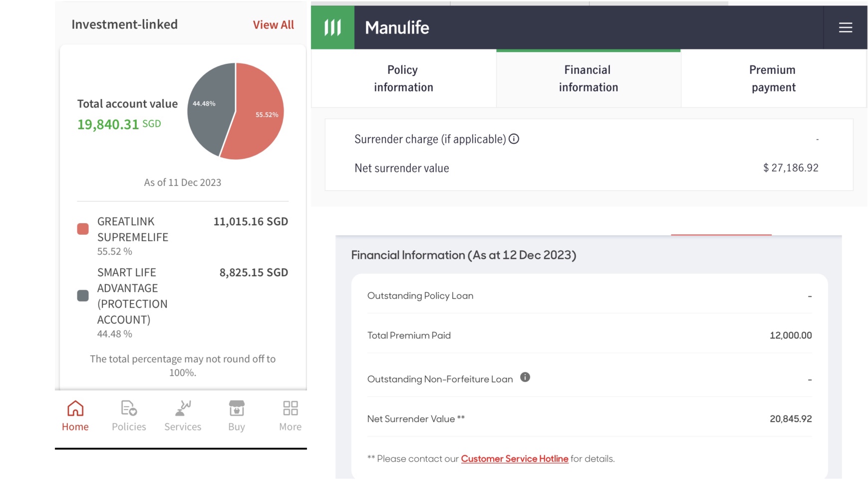Select the GREATLINK SUPREMELIFE fund row
868x486 pixels.
coord(183,235)
